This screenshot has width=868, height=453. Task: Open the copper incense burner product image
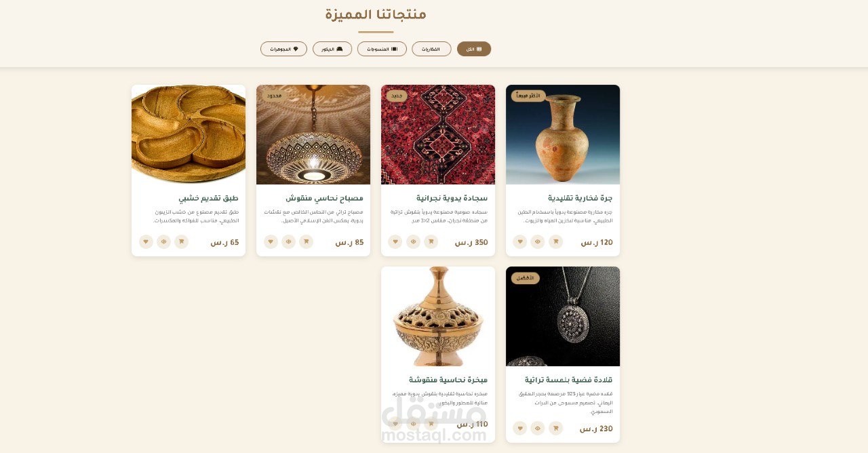pyautogui.click(x=438, y=316)
